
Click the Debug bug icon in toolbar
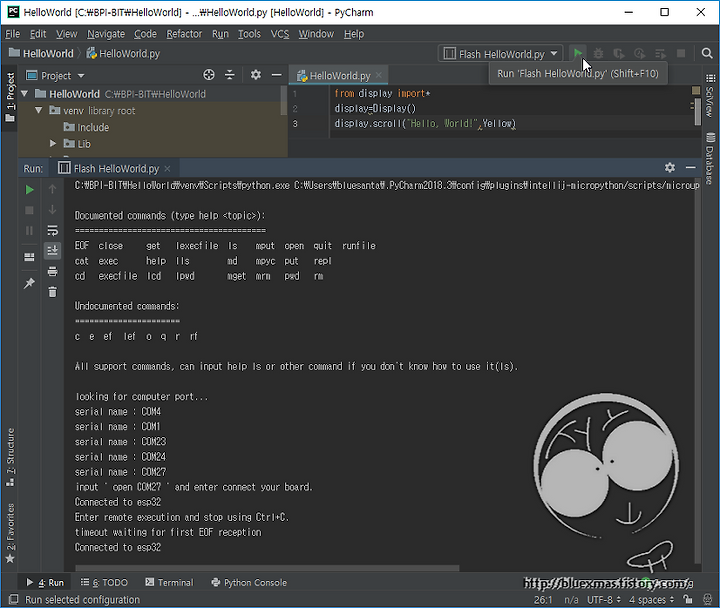pyautogui.click(x=598, y=54)
